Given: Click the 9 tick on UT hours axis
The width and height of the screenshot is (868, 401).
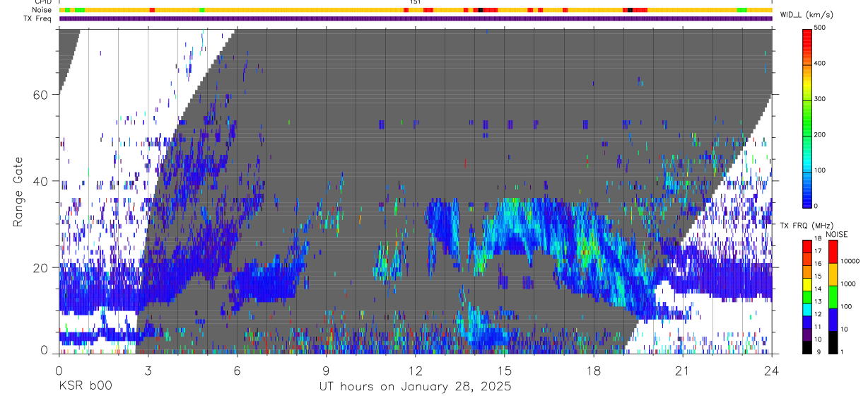Looking at the screenshot, I should pyautogui.click(x=326, y=371).
